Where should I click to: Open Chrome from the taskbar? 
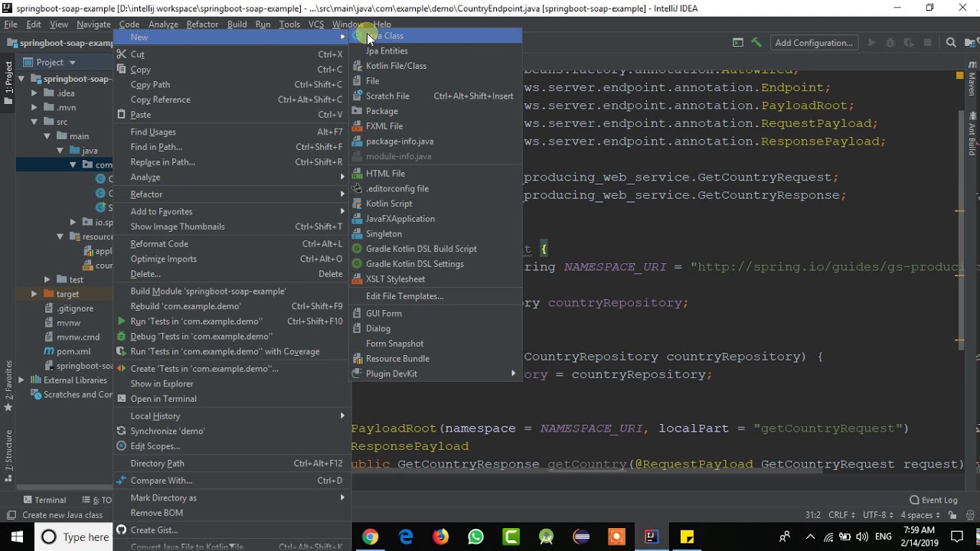(370, 537)
